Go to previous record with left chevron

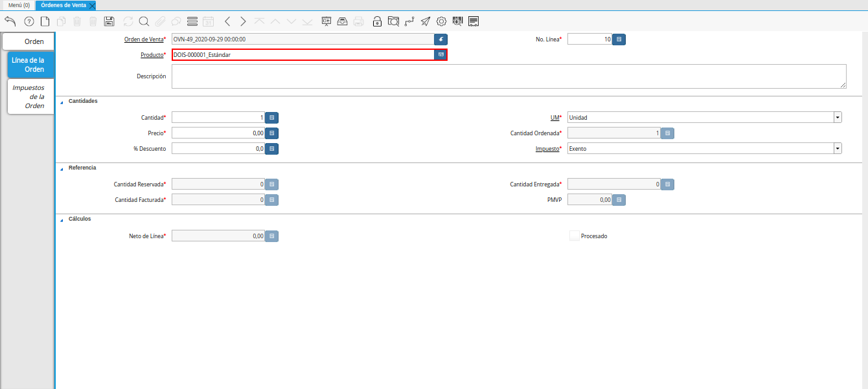click(x=227, y=21)
